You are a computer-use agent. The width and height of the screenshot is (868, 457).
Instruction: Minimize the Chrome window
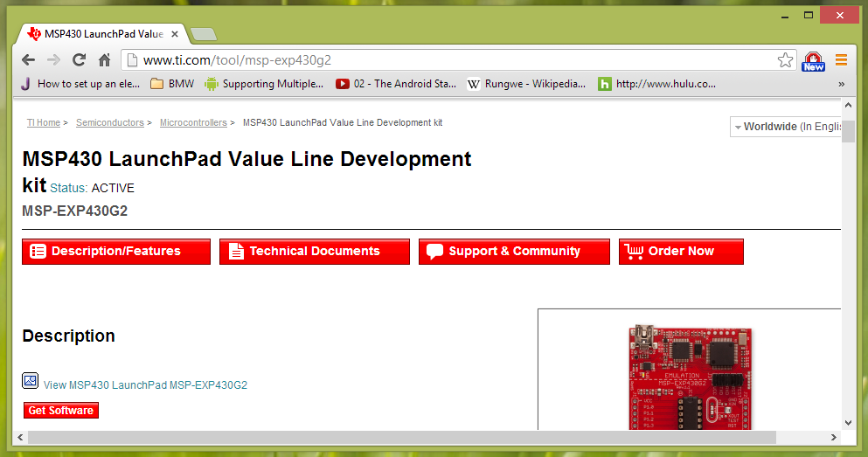coord(785,16)
